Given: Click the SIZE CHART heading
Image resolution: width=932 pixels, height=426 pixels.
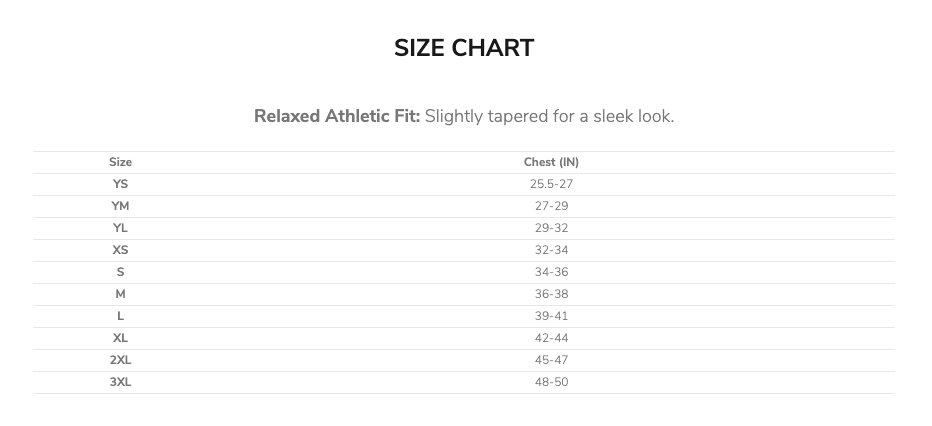Looking at the screenshot, I should tap(464, 48).
